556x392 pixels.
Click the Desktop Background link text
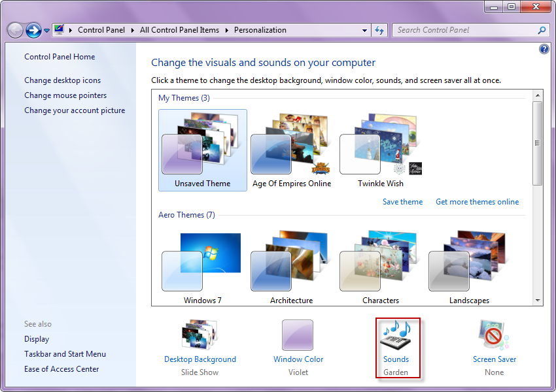pos(200,359)
